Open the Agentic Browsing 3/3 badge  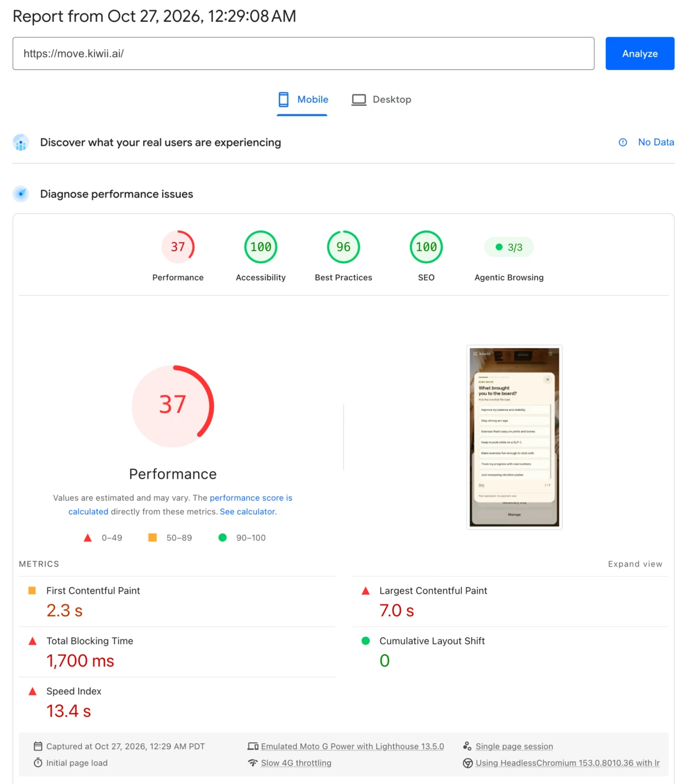coord(509,247)
